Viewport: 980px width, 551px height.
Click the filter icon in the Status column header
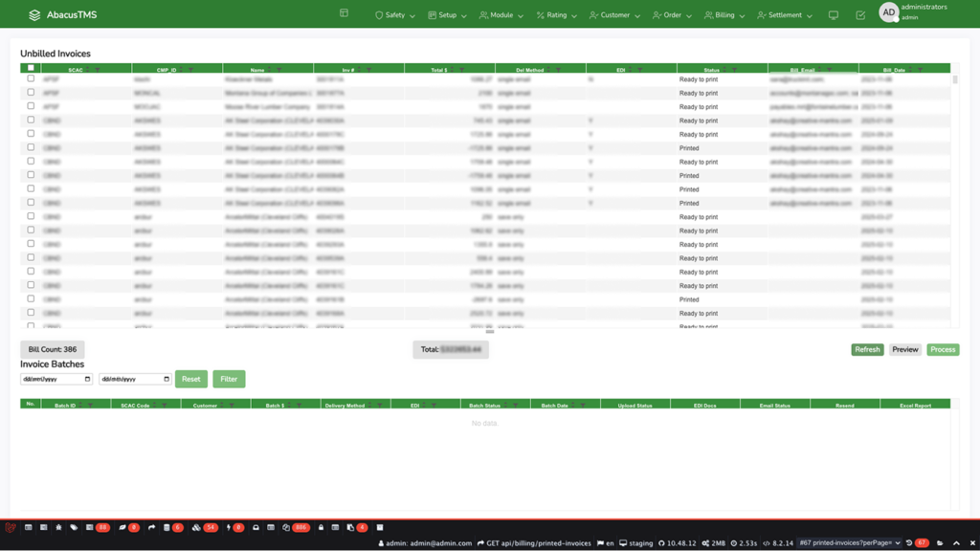point(736,70)
